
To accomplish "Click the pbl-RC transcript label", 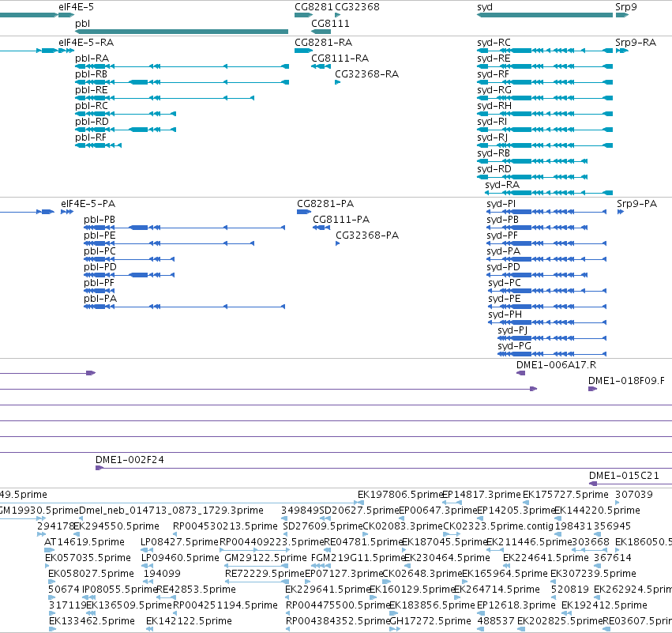I will [92, 106].
